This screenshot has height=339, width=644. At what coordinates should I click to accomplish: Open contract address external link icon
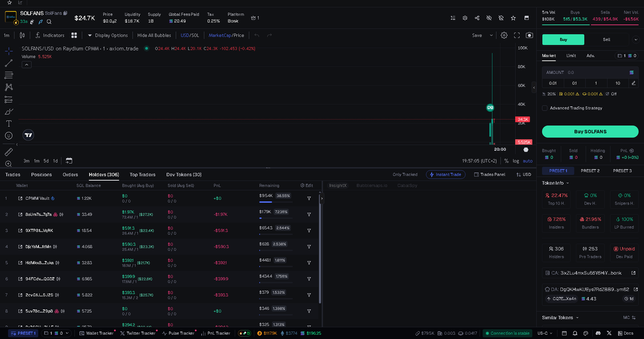point(633,273)
